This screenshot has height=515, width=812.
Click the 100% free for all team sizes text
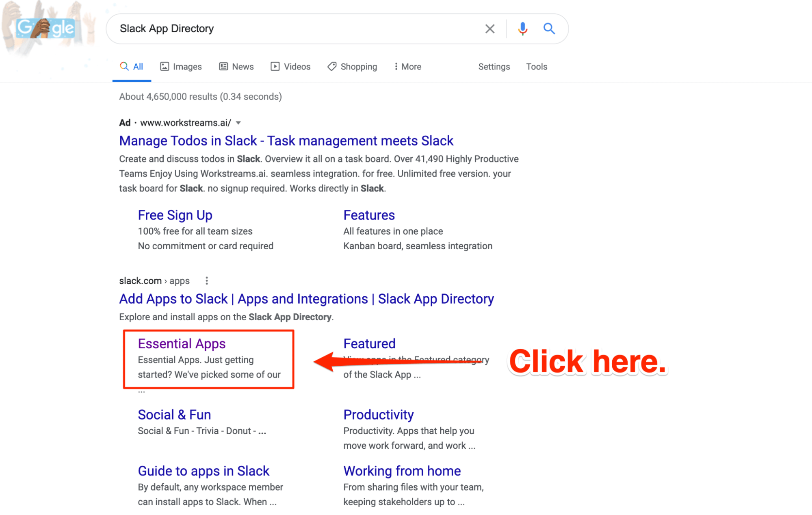pos(195,231)
